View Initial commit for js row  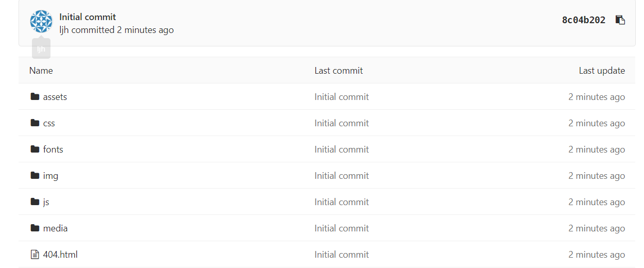(x=342, y=202)
